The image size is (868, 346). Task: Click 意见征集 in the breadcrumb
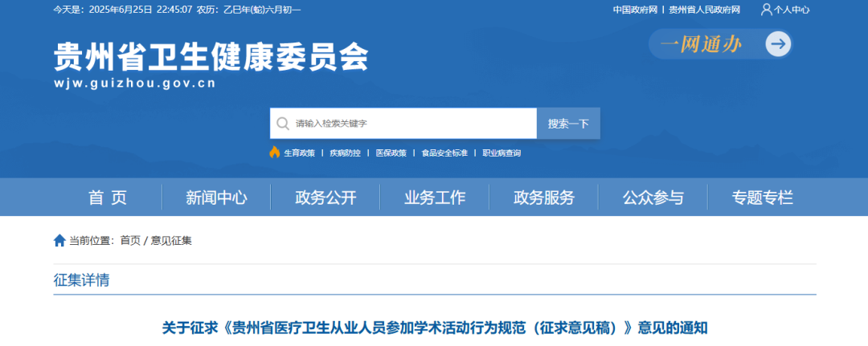(171, 241)
